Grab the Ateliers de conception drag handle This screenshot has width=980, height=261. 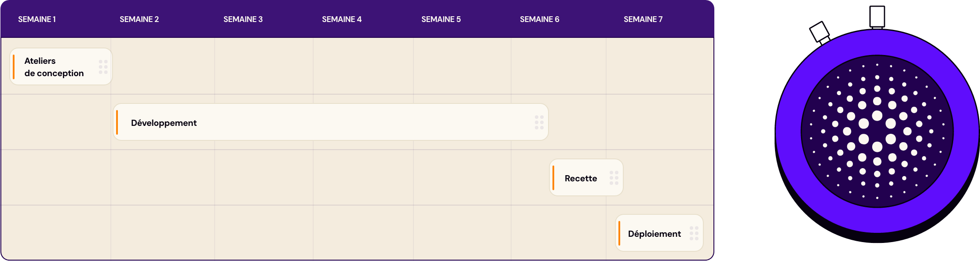pyautogui.click(x=103, y=67)
